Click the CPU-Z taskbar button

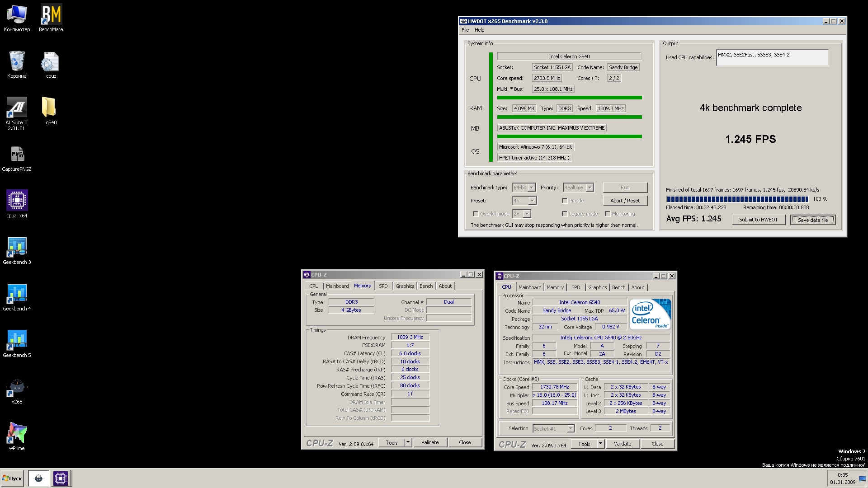[x=60, y=478]
